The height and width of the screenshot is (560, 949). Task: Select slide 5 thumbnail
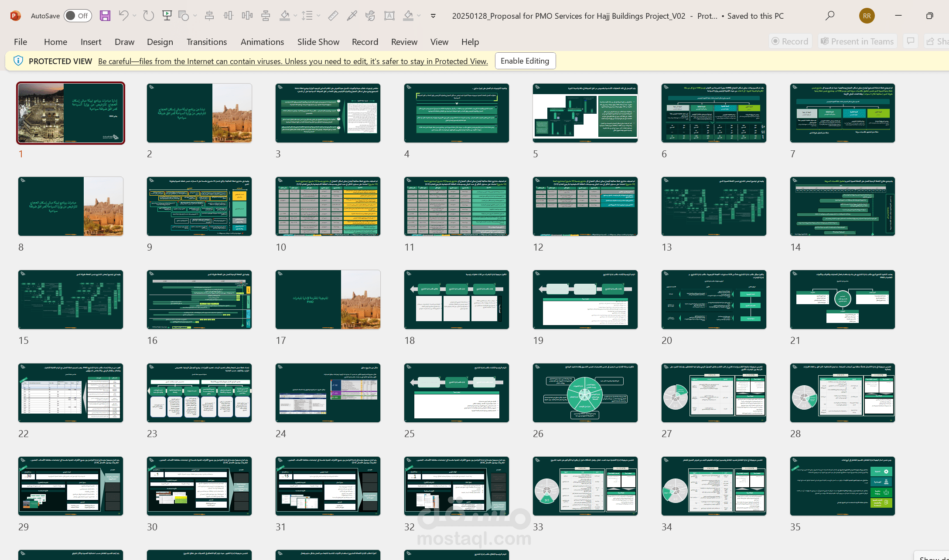click(585, 113)
